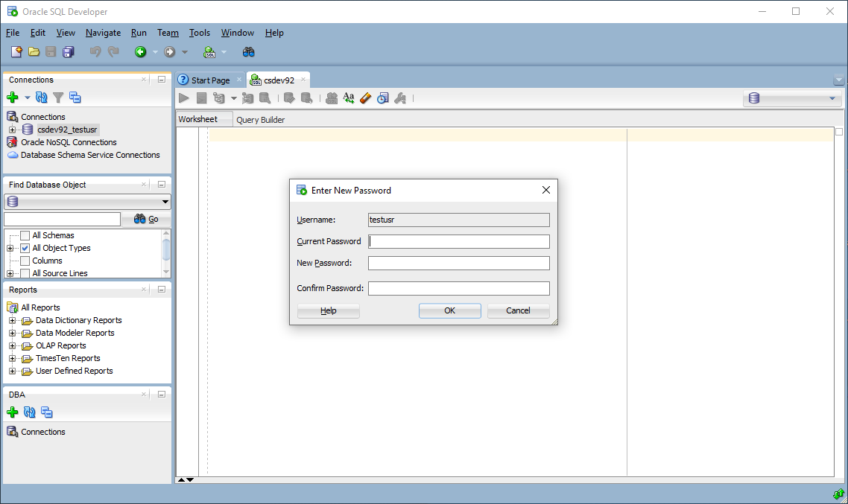The height and width of the screenshot is (504, 848).
Task: Uncheck the All Object Types checkbox
Action: (x=25, y=248)
